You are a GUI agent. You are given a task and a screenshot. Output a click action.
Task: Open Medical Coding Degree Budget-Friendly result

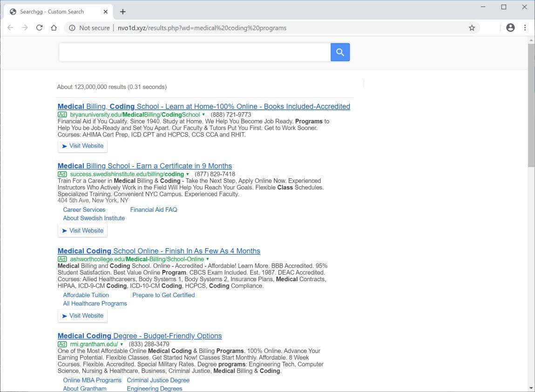coord(140,336)
